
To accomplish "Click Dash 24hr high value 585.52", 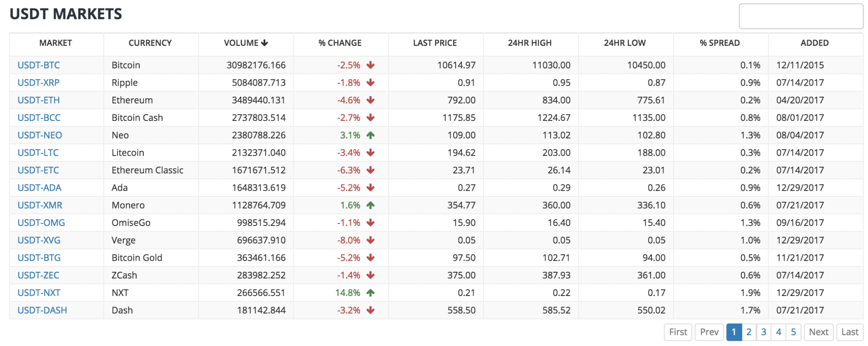I will click(556, 310).
